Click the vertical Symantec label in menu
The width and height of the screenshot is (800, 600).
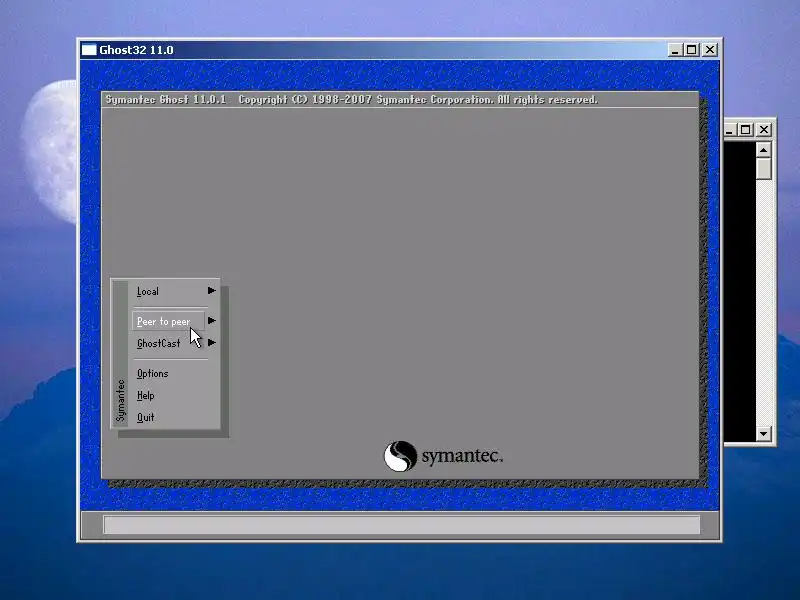(x=120, y=401)
